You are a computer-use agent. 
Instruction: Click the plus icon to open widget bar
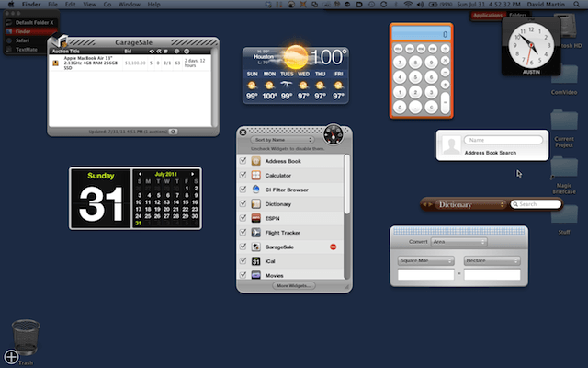pos(11,356)
